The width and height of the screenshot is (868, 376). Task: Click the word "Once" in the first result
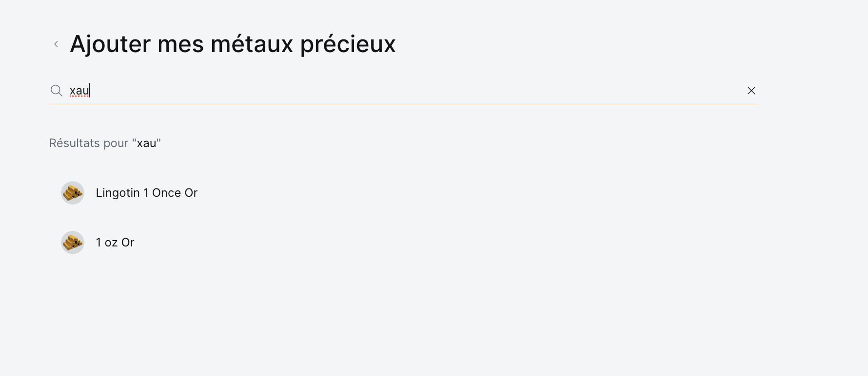pos(166,193)
